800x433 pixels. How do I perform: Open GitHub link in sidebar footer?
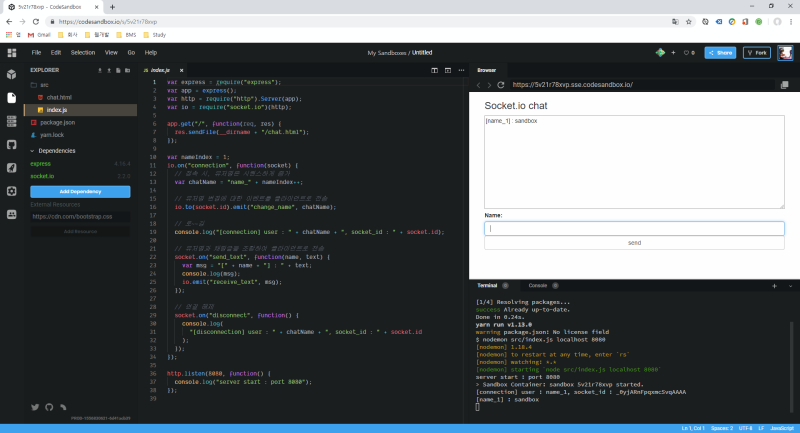pos(49,407)
